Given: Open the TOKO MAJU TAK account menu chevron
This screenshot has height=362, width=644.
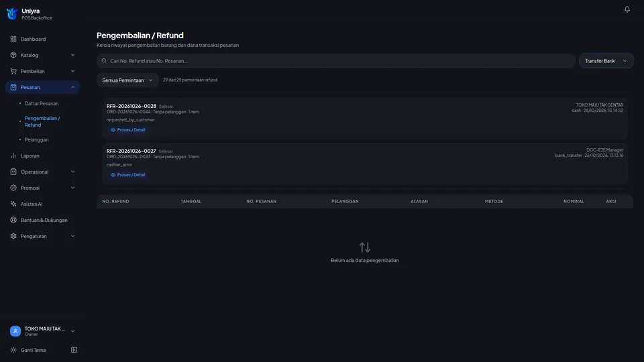Looking at the screenshot, I should pyautogui.click(x=72, y=330).
